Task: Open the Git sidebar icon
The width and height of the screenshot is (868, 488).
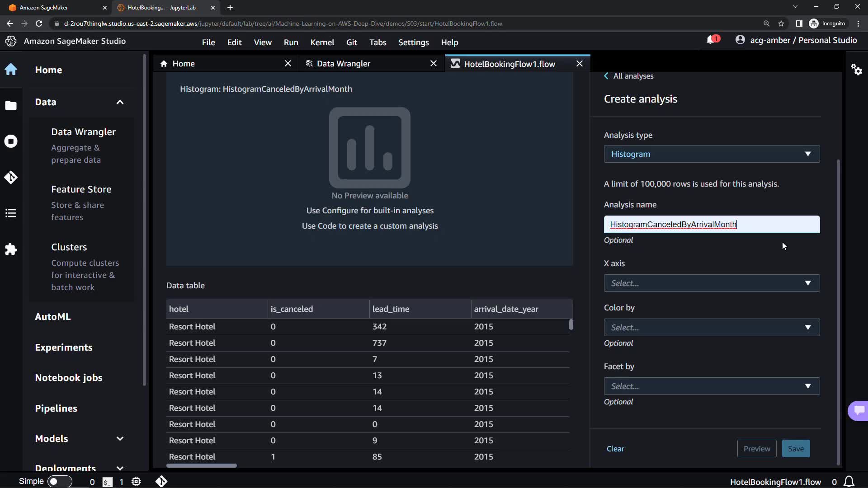Action: (11, 177)
